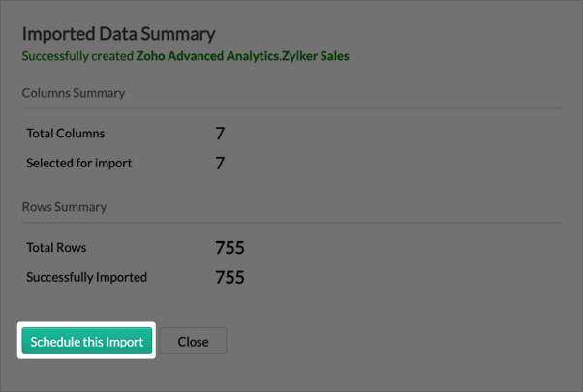Image resolution: width=583 pixels, height=392 pixels.
Task: Click the divider line under Columns Summary
Action: tap(291, 108)
